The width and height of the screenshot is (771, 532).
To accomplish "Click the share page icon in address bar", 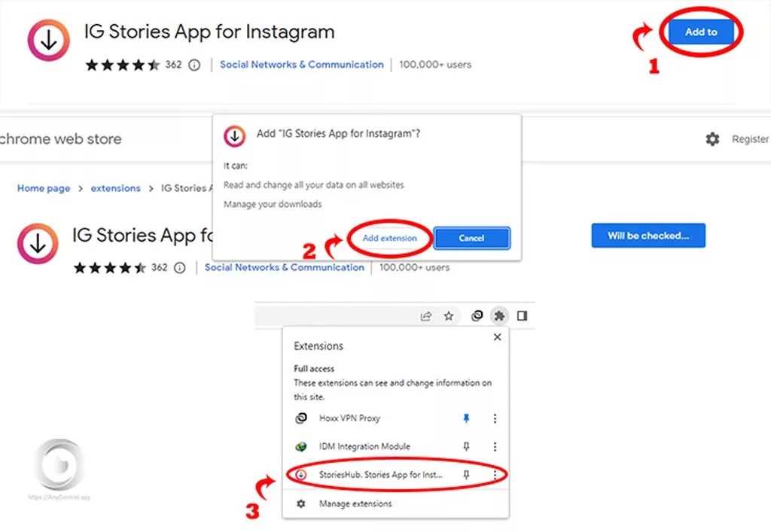I will click(x=426, y=316).
